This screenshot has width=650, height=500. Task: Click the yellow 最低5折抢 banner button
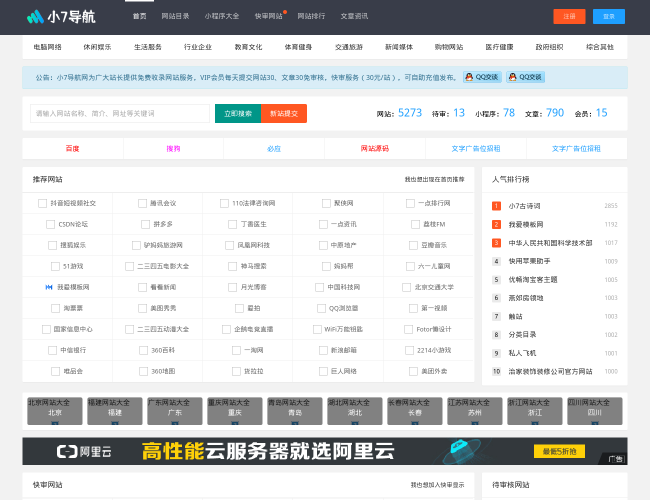click(x=559, y=451)
